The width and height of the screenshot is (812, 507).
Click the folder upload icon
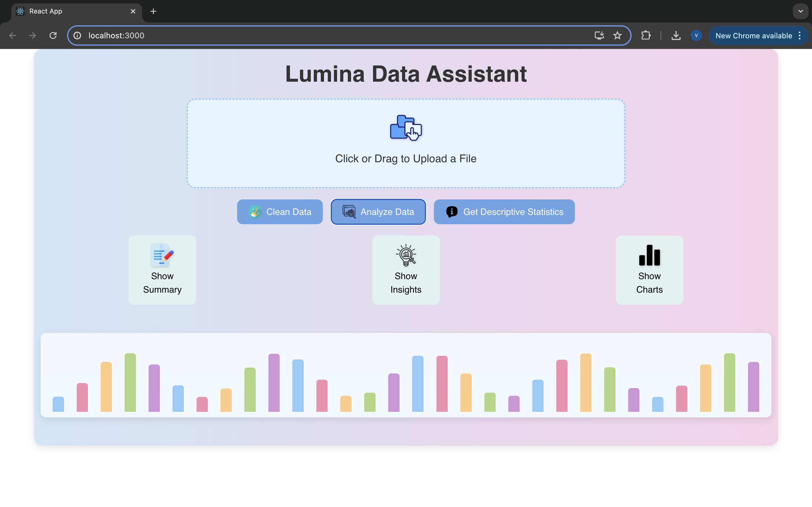(x=406, y=128)
